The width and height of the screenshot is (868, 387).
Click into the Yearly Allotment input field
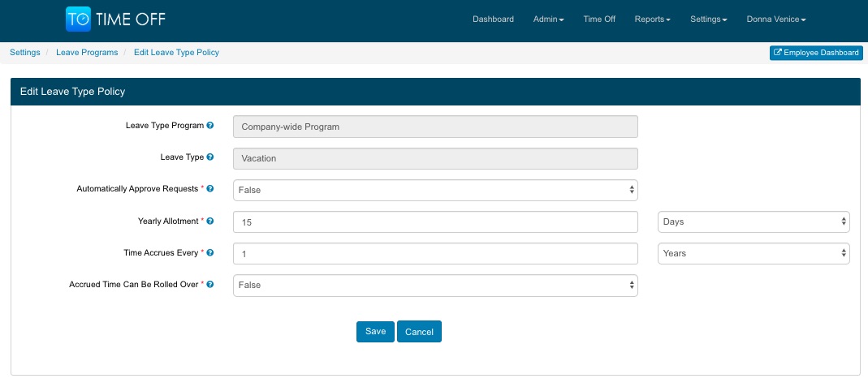click(x=434, y=221)
